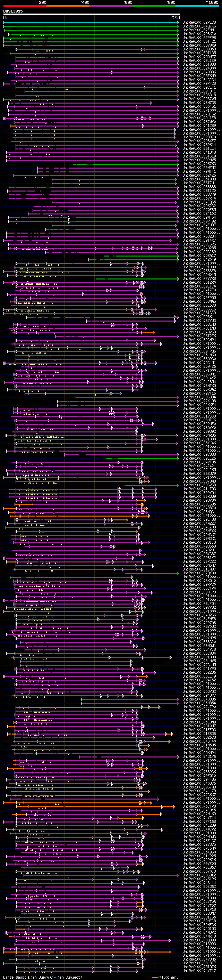Select the UniRef100_Q5DNZ7 label

[x=199, y=57]
